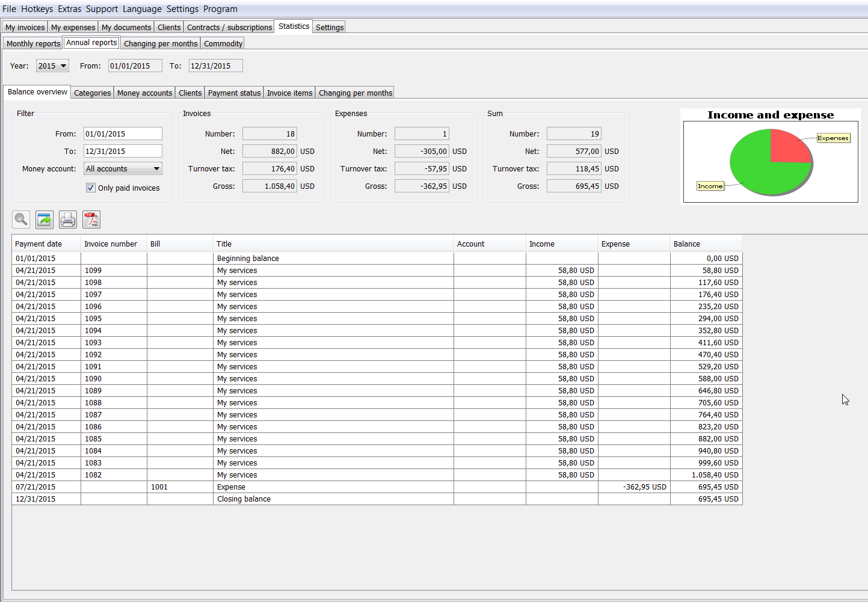This screenshot has width=868, height=602.
Task: Click the magnifying glass search icon
Action: point(21,220)
